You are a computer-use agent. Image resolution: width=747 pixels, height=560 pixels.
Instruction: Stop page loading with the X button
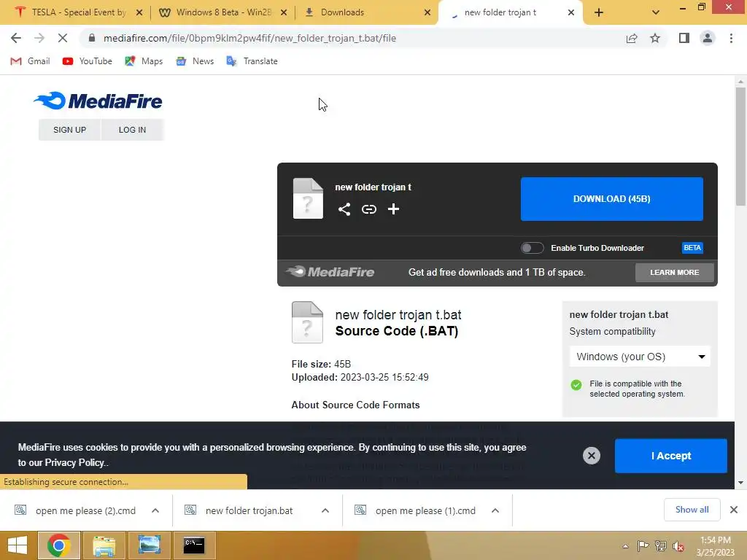click(x=63, y=38)
